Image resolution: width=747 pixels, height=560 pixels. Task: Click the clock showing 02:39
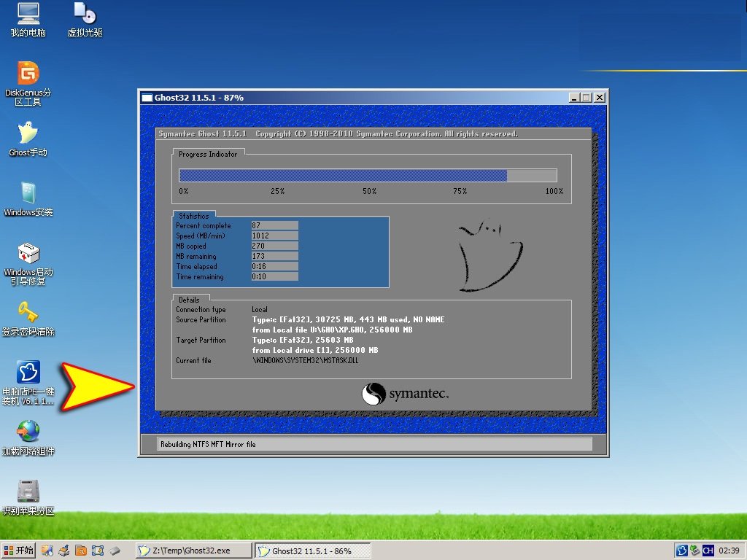[729, 551]
